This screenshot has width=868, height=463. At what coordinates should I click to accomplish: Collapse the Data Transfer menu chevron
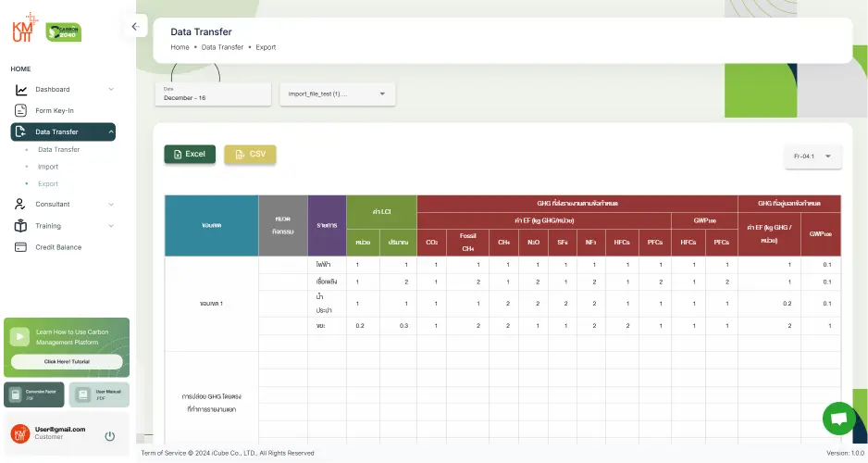(111, 131)
